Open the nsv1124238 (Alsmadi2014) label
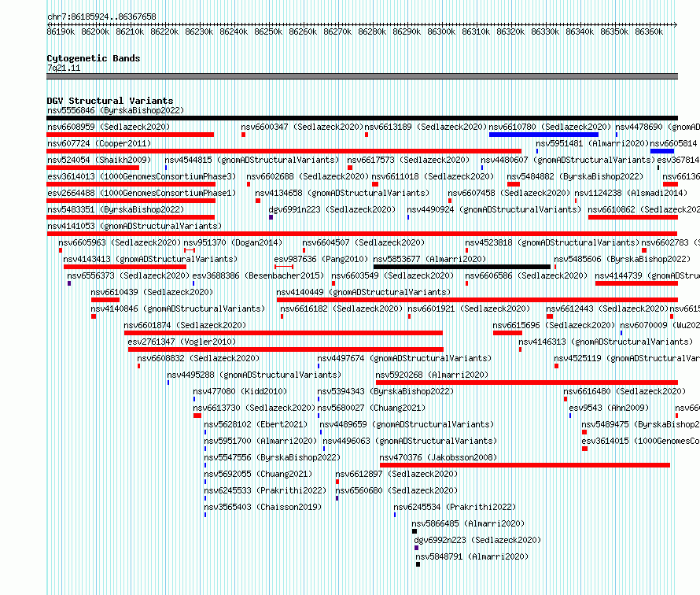This screenshot has width=700, height=595. 631,193
